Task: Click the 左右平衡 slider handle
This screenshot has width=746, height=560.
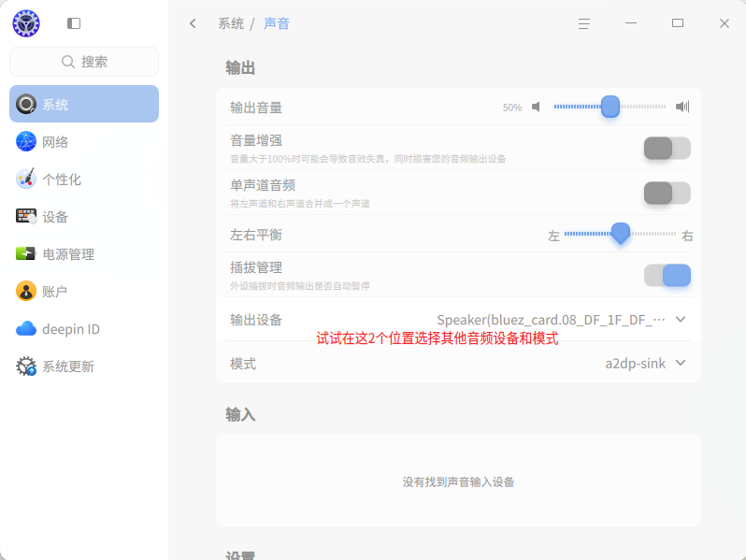Action: click(621, 234)
